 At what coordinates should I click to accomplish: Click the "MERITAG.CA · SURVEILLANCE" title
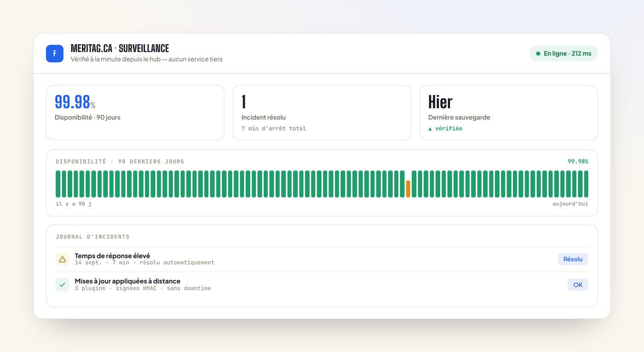tap(120, 48)
